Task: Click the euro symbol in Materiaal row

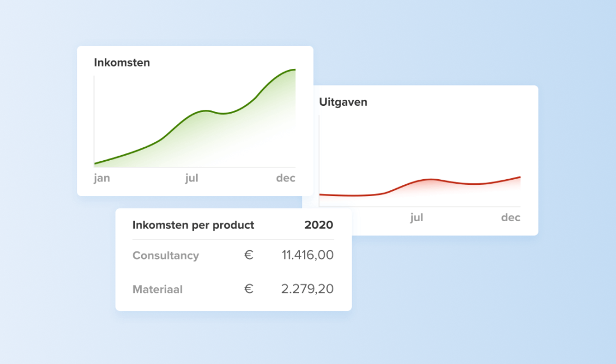Action: [x=249, y=290]
